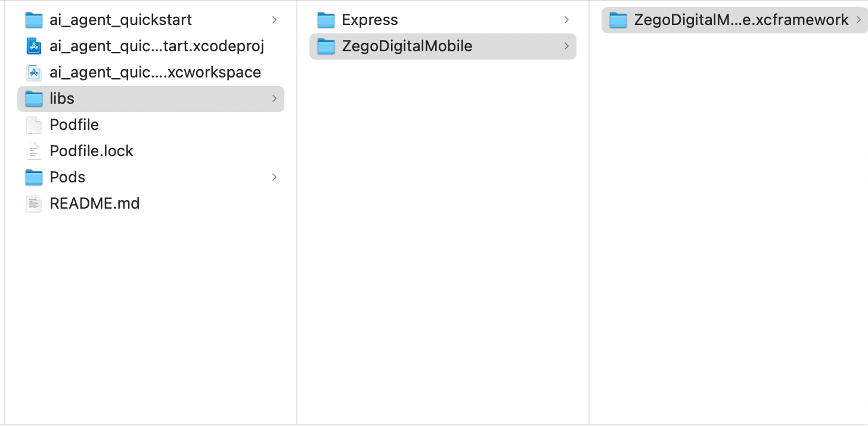Click the Podfile.lock text file icon
Image resolution: width=868 pixels, height=428 pixels.
point(34,151)
